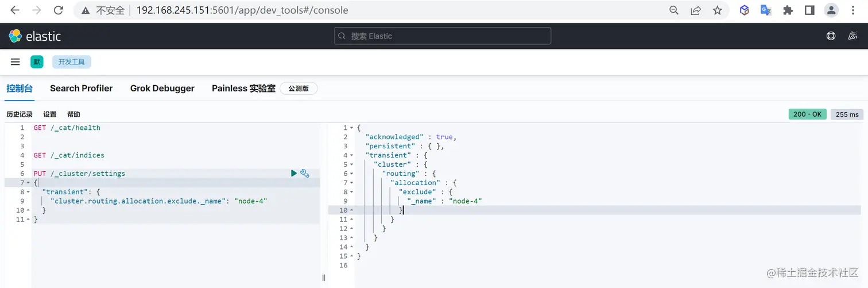Switch to the Grok Debugger tab

162,89
